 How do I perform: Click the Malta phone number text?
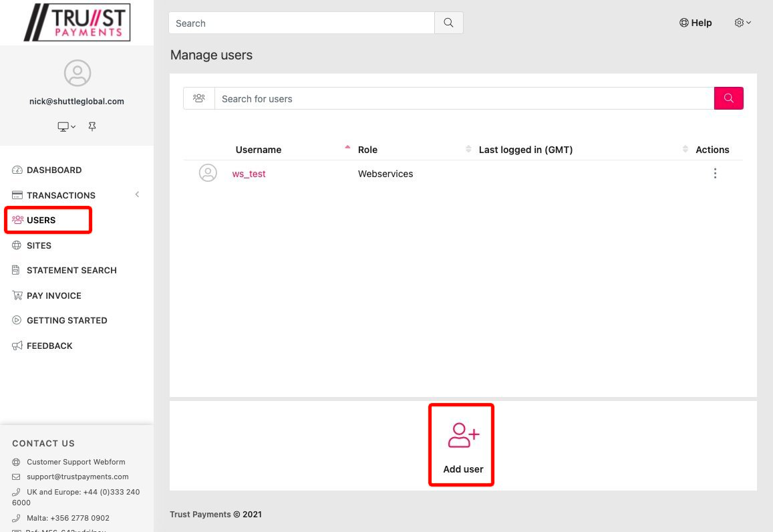click(68, 518)
